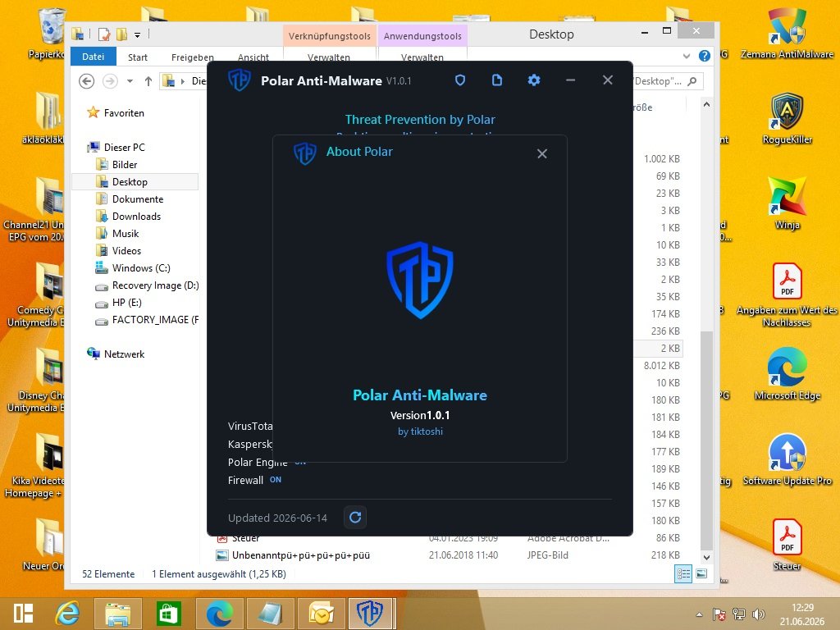The image size is (840, 630).
Task: Close the About Polar dialog
Action: [x=542, y=153]
